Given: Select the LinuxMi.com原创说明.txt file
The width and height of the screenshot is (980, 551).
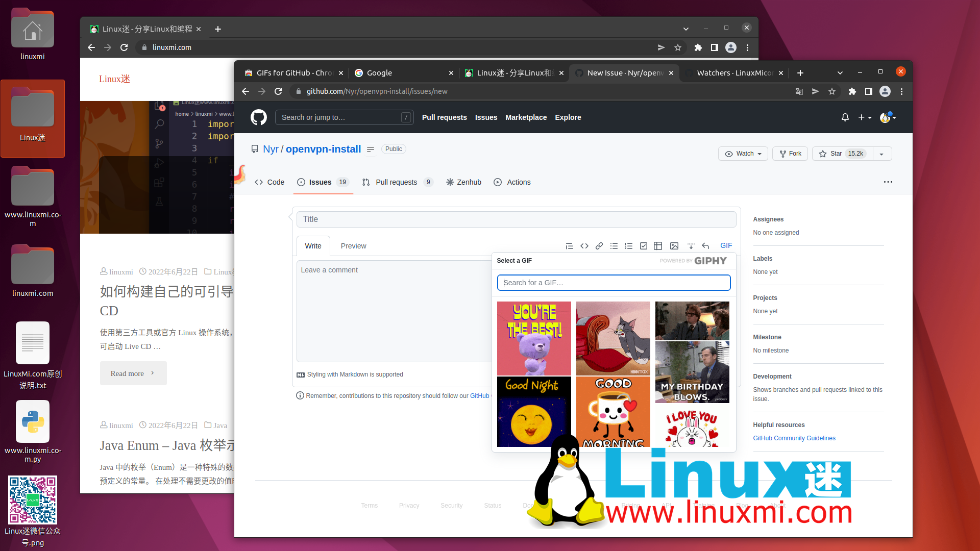Looking at the screenshot, I should tap(33, 356).
